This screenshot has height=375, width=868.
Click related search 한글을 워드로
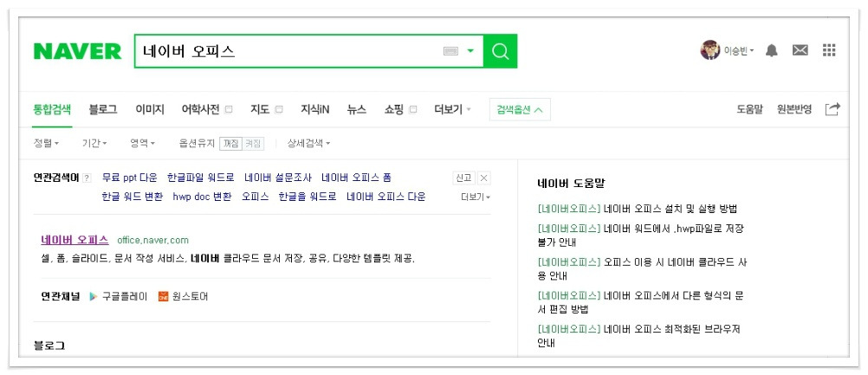tap(308, 197)
